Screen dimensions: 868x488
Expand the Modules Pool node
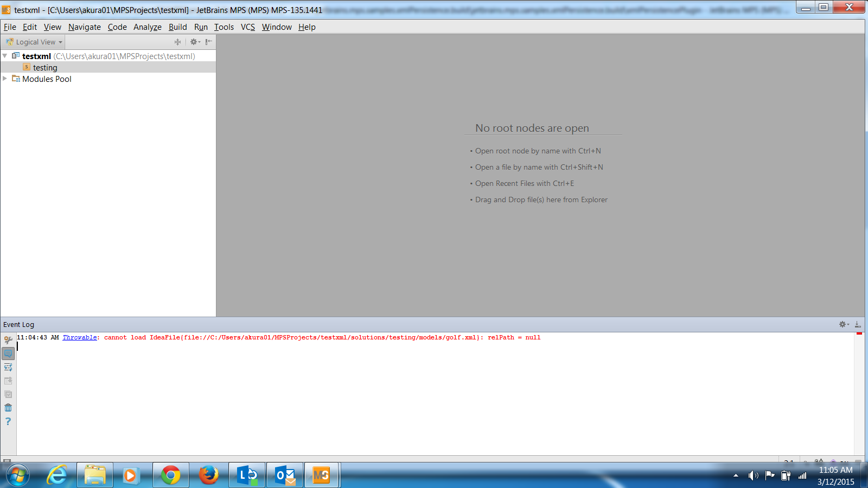[5, 79]
